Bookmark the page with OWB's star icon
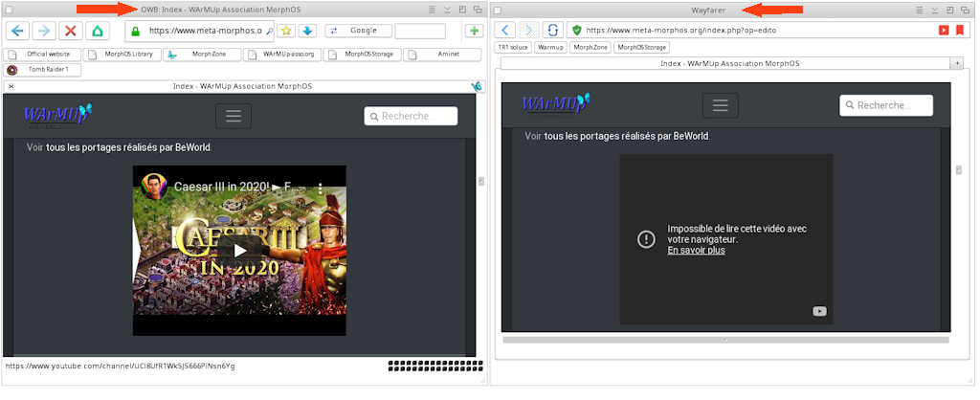This screenshot has width=980, height=400. click(286, 31)
